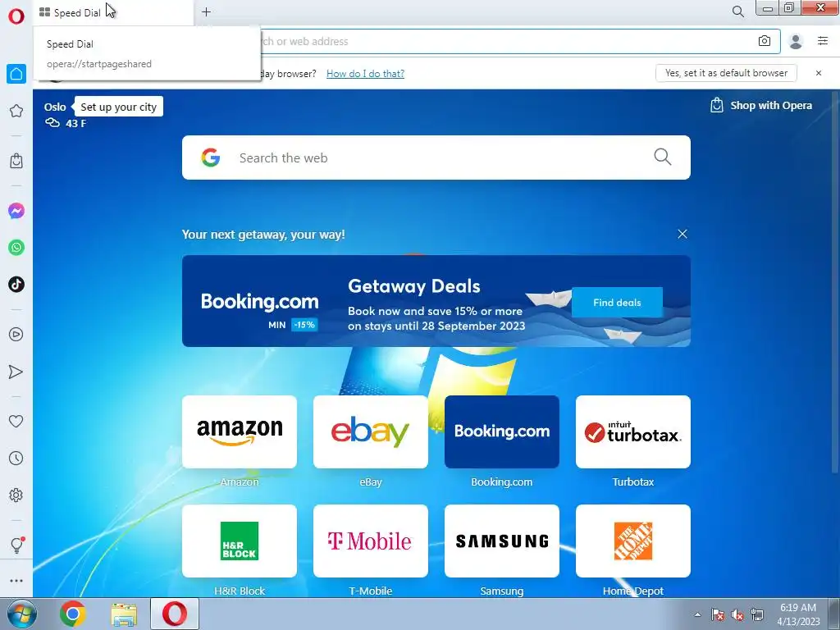This screenshot has width=840, height=630.
Task: Open File Explorer from the taskbar
Action: click(124, 614)
